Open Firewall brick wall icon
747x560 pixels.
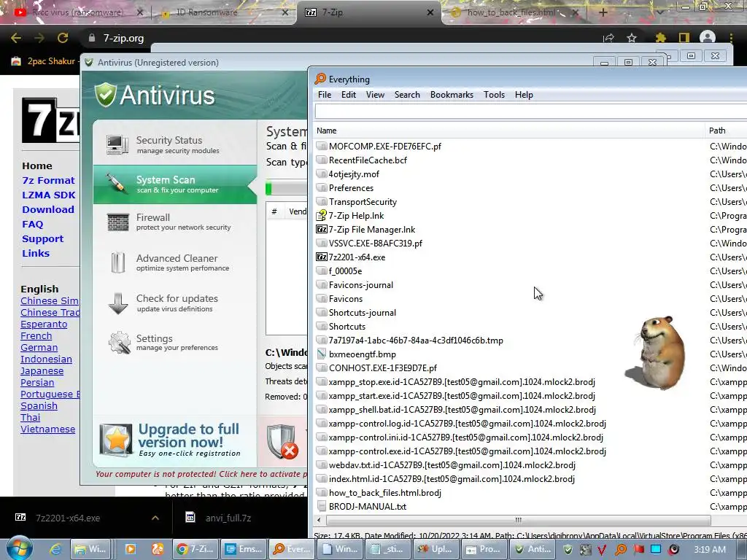117,222
